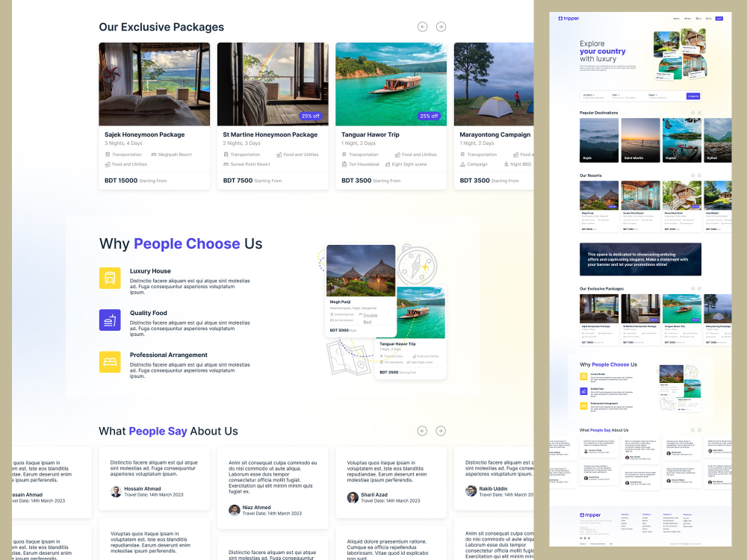Open the Location dropdown in preview search bar
The height and width of the screenshot is (560, 747).
tap(589, 96)
